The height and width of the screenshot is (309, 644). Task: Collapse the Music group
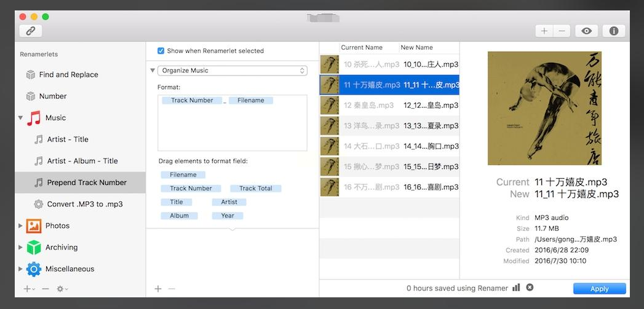[x=20, y=118]
